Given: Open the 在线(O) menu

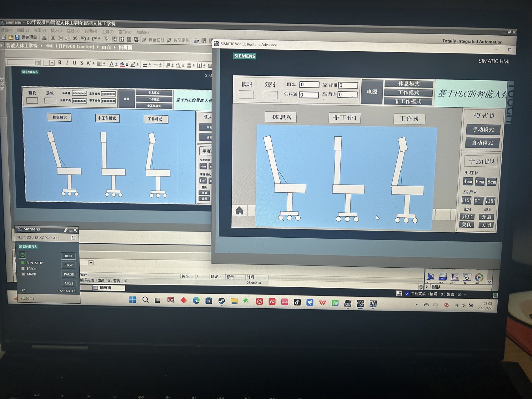Looking at the screenshot, I should (x=73, y=31).
